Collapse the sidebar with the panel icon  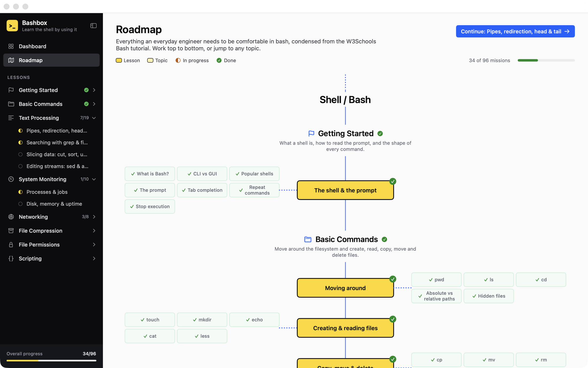tap(93, 26)
